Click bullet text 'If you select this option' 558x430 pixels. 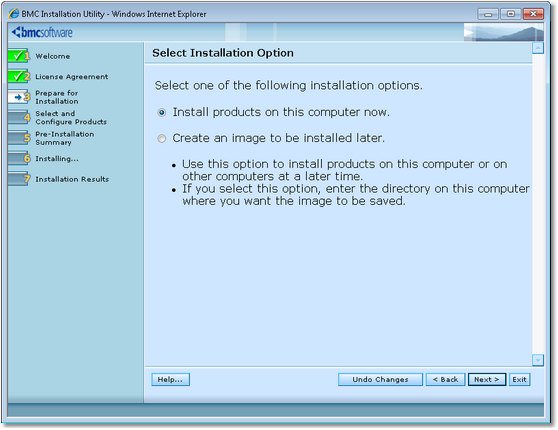click(x=356, y=195)
